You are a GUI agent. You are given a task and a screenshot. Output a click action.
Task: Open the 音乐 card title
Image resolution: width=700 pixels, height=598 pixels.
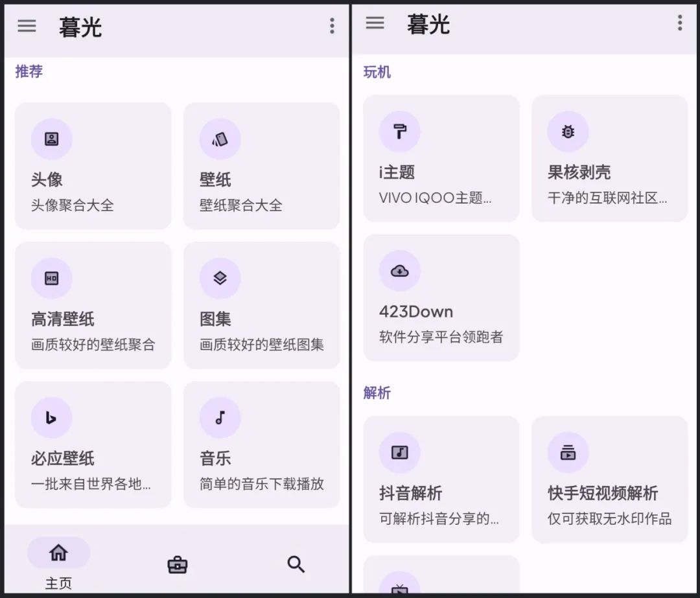coord(215,458)
